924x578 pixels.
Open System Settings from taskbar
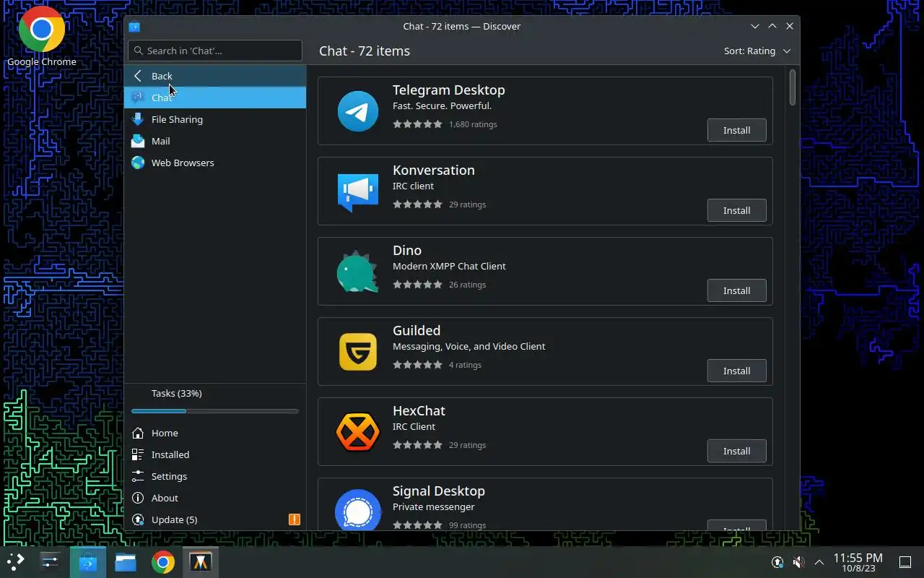51,561
